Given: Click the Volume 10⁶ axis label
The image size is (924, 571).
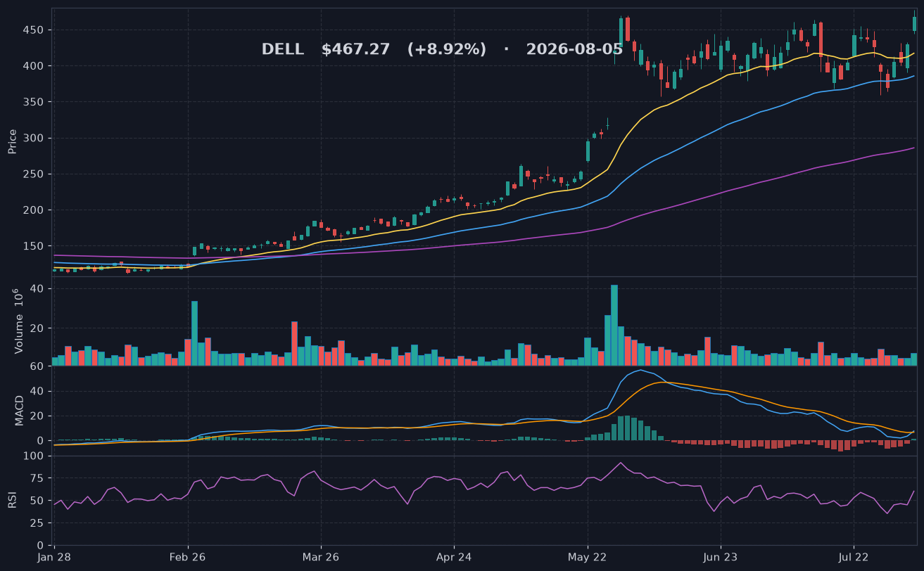Looking at the screenshot, I should tap(18, 321).
